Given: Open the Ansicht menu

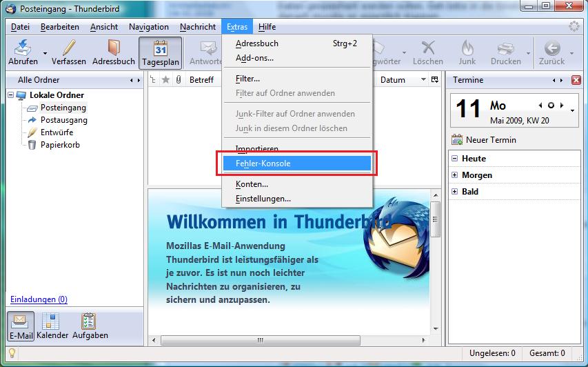Looking at the screenshot, I should coord(104,27).
